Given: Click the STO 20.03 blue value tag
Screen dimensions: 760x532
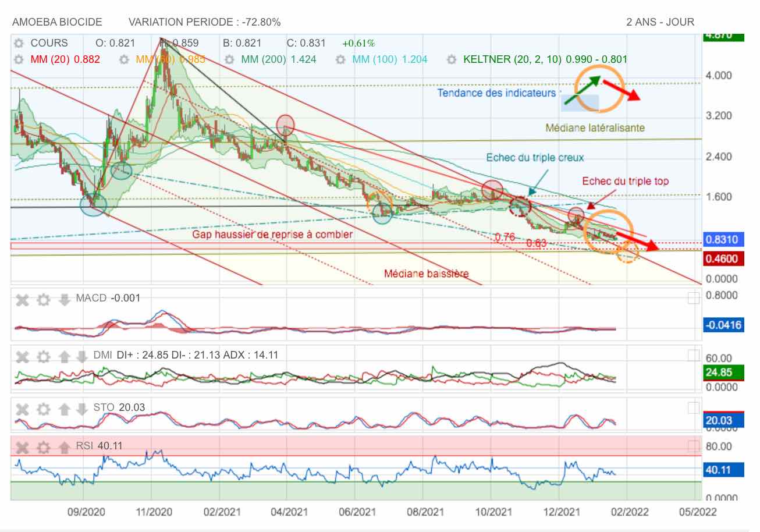Looking at the screenshot, I should tap(723, 420).
